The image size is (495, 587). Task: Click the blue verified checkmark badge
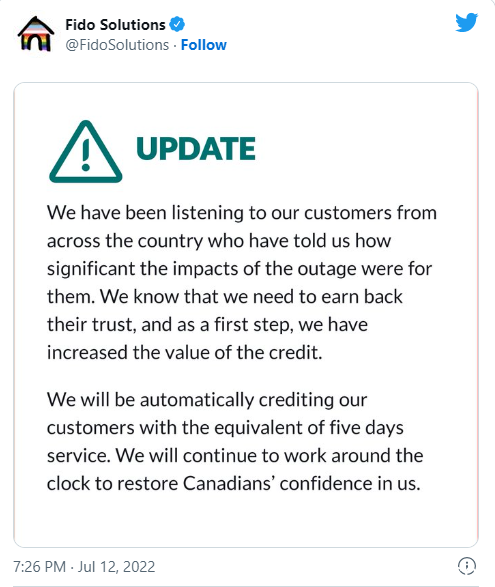(x=177, y=24)
